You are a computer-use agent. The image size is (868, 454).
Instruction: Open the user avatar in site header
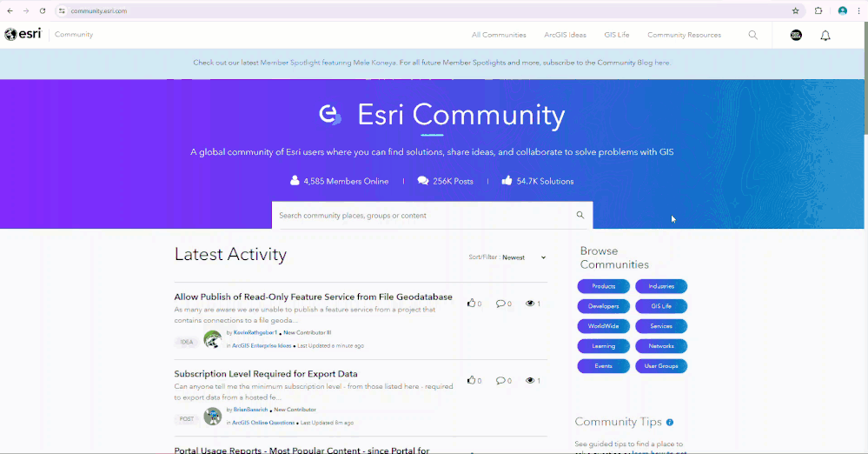pos(796,35)
